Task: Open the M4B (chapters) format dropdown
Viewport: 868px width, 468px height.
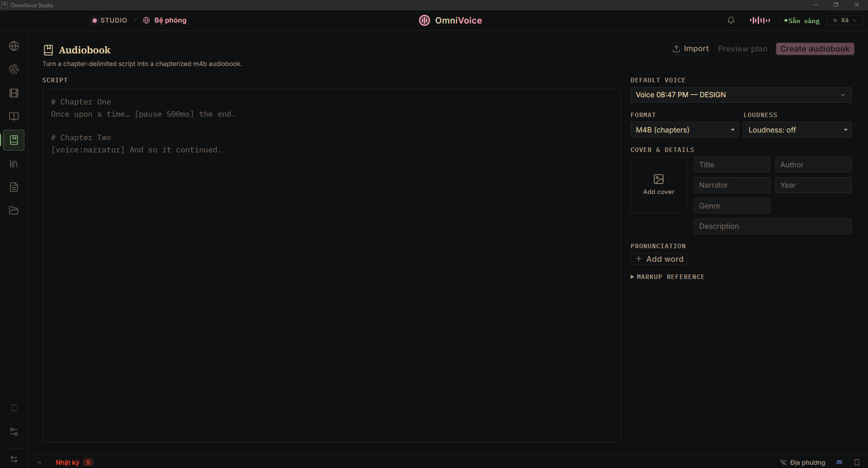Action: pos(684,130)
